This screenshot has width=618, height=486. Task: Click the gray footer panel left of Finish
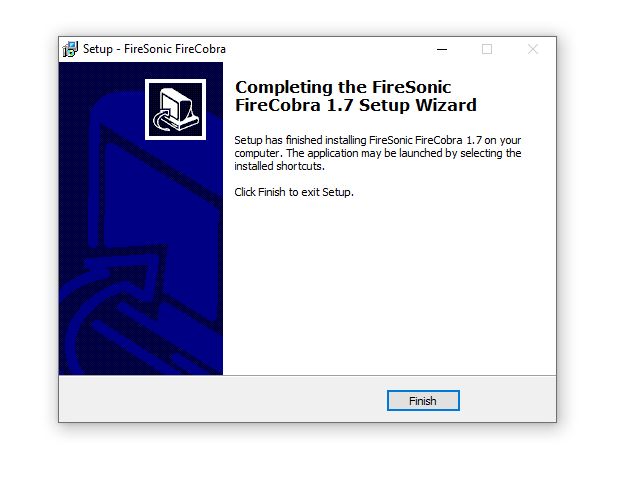(x=223, y=399)
